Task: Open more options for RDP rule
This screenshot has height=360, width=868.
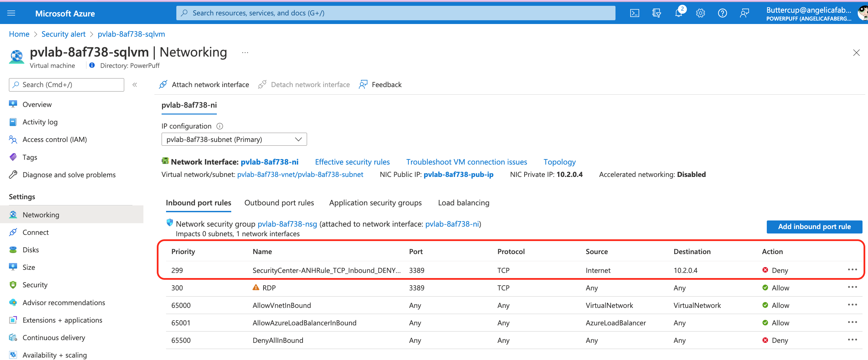Action: click(x=852, y=287)
